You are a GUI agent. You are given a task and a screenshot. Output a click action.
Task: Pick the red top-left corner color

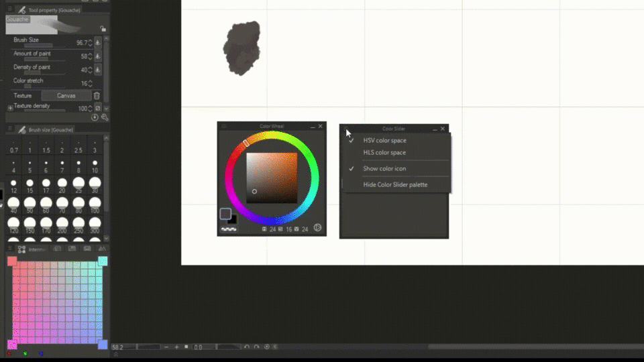(x=12, y=261)
